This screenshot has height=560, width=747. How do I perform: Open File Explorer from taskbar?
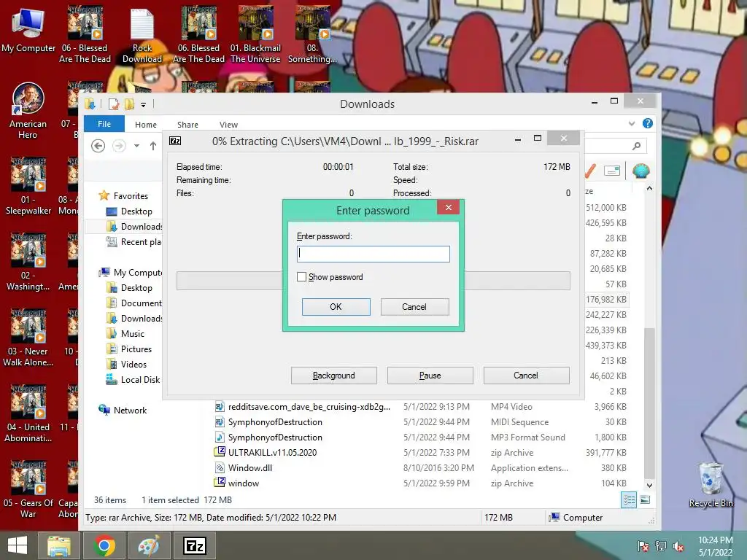(59, 545)
